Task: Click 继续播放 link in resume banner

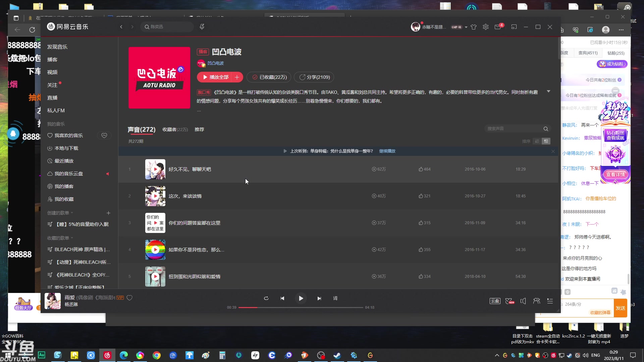Action: point(387,151)
